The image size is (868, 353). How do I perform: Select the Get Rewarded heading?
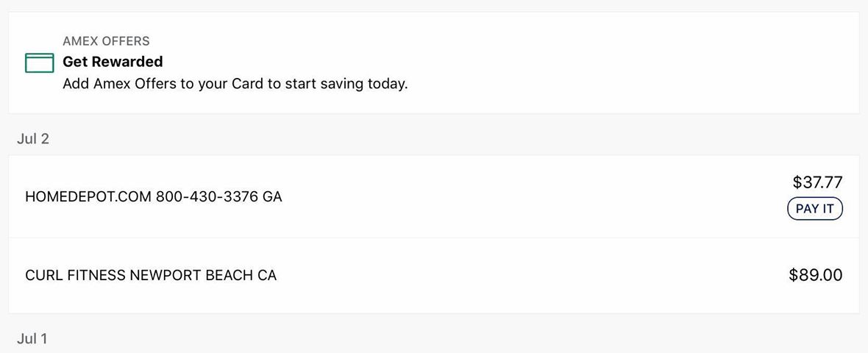point(113,62)
